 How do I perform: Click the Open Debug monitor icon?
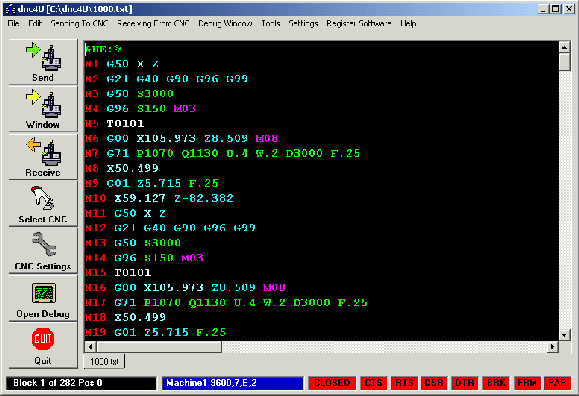pyautogui.click(x=44, y=293)
